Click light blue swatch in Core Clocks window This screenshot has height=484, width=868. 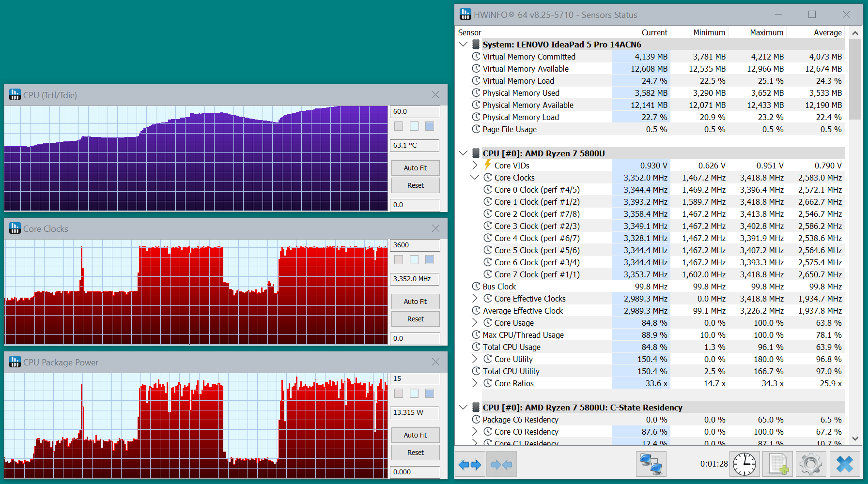pyautogui.click(x=414, y=259)
